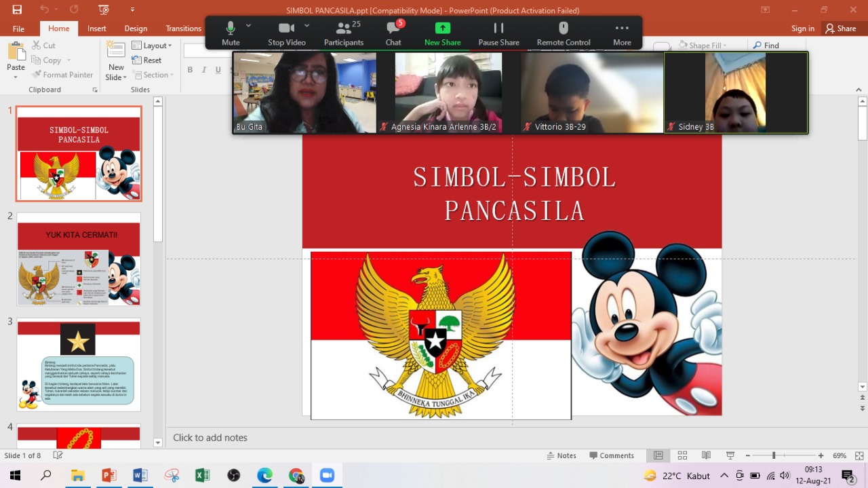Viewport: 868px width, 488px height.
Task: Activate Format Painter
Action: coord(62,75)
